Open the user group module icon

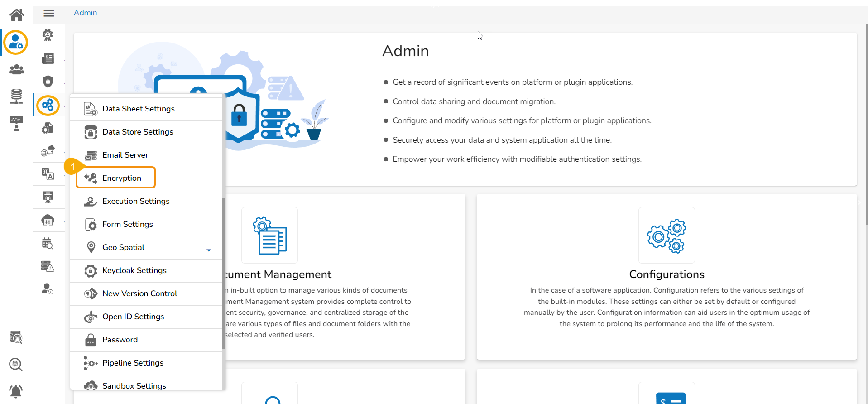(x=17, y=69)
